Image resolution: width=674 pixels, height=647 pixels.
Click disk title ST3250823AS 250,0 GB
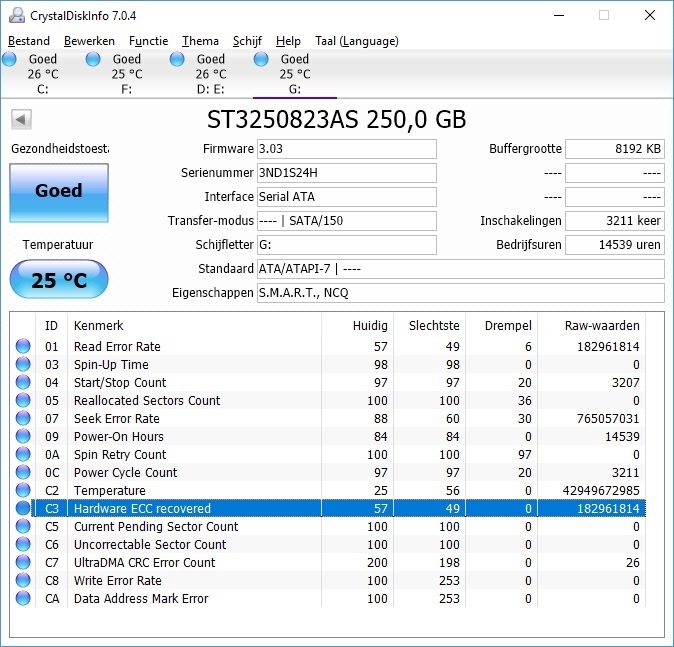[337, 119]
